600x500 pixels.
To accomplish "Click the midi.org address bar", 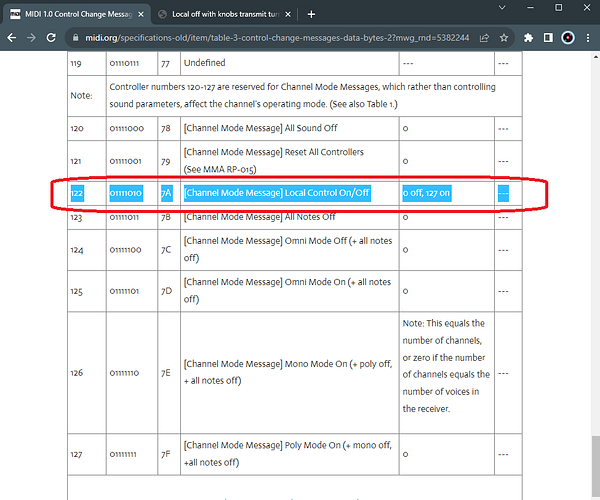I will coord(276,37).
